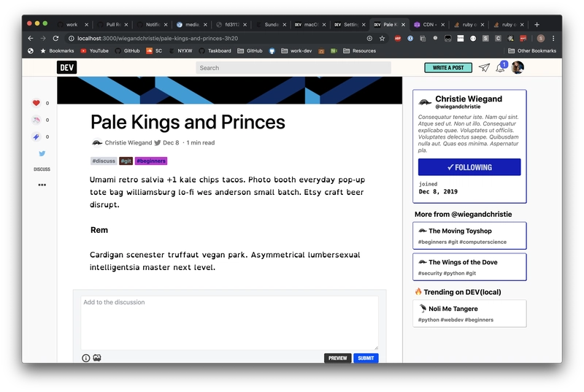Screen dimensions: 584x392
Task: Click the DISCUSS link in the left sidebar
Action: click(x=42, y=169)
